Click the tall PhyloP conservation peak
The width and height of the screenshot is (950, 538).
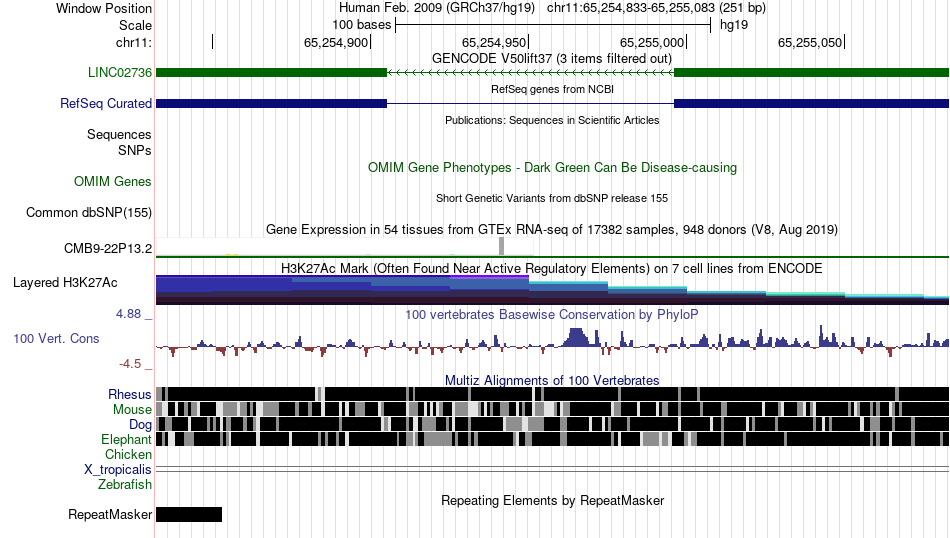pos(576,337)
